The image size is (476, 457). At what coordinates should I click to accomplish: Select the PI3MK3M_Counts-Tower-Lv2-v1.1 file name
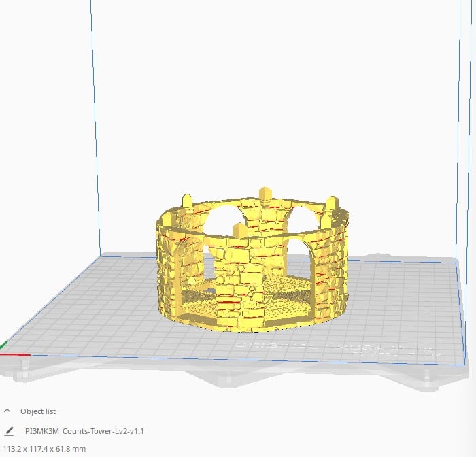84,431
